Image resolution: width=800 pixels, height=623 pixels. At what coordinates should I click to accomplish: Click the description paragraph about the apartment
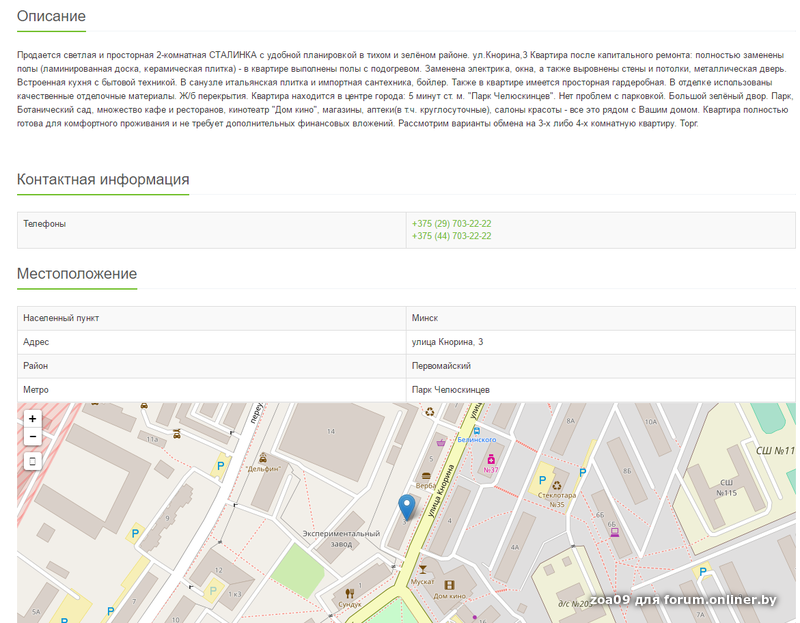pos(405,89)
